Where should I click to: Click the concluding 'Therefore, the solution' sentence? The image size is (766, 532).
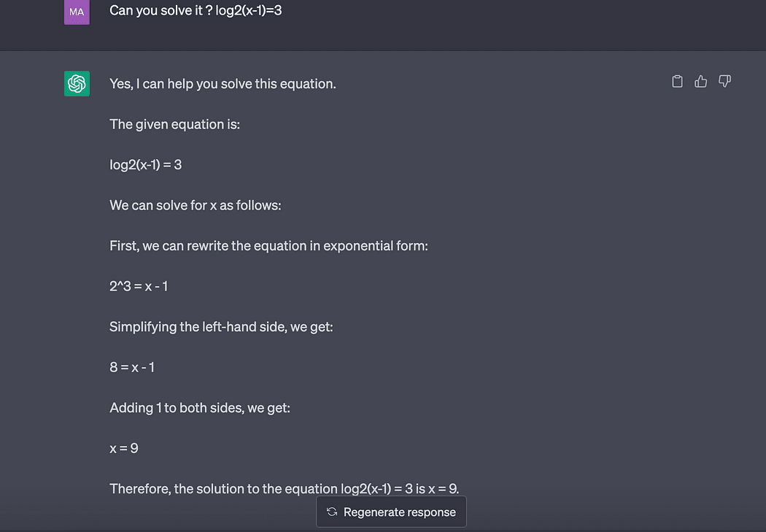click(x=285, y=488)
